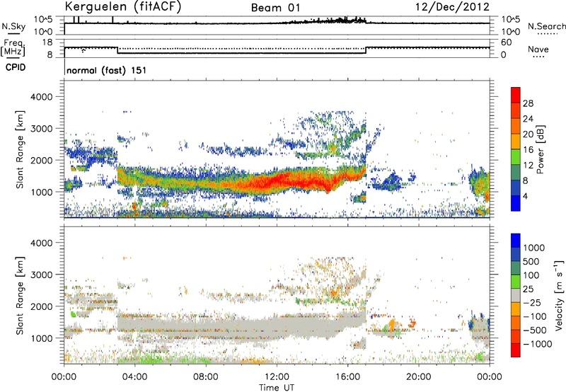Click the '4000' tick on power panel

point(41,97)
